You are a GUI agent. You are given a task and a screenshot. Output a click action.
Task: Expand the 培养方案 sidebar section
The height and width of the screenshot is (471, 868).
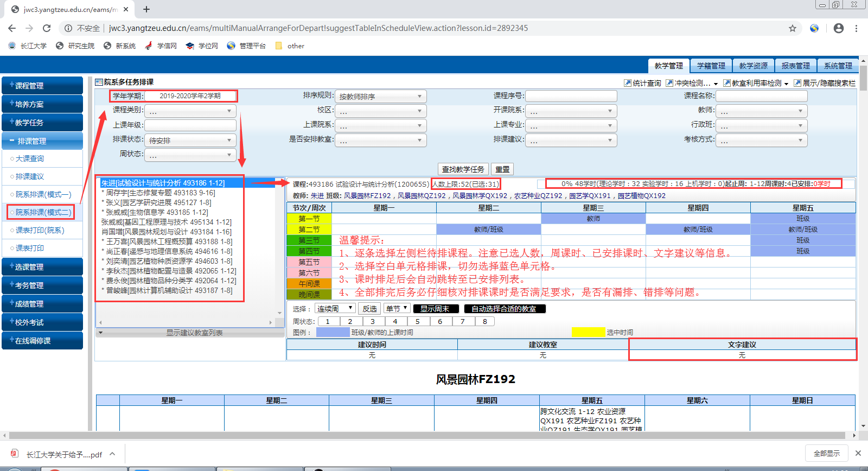pyautogui.click(x=42, y=104)
